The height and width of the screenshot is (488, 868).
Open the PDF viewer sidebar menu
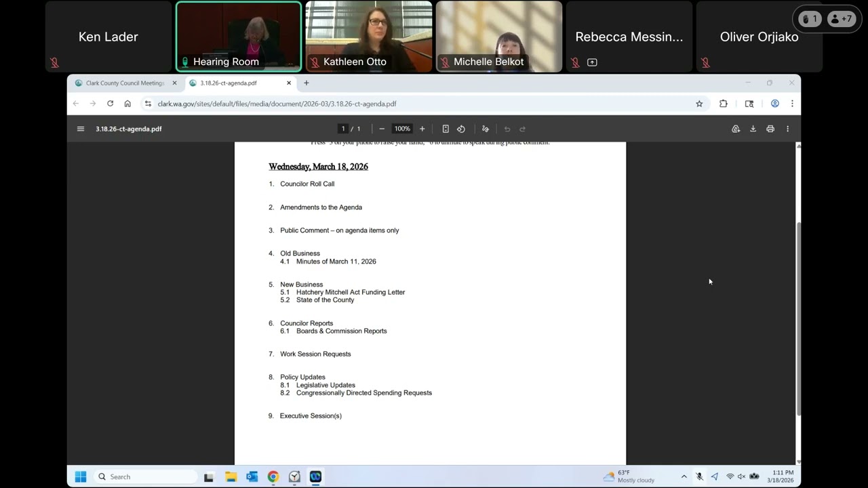pos(81,129)
